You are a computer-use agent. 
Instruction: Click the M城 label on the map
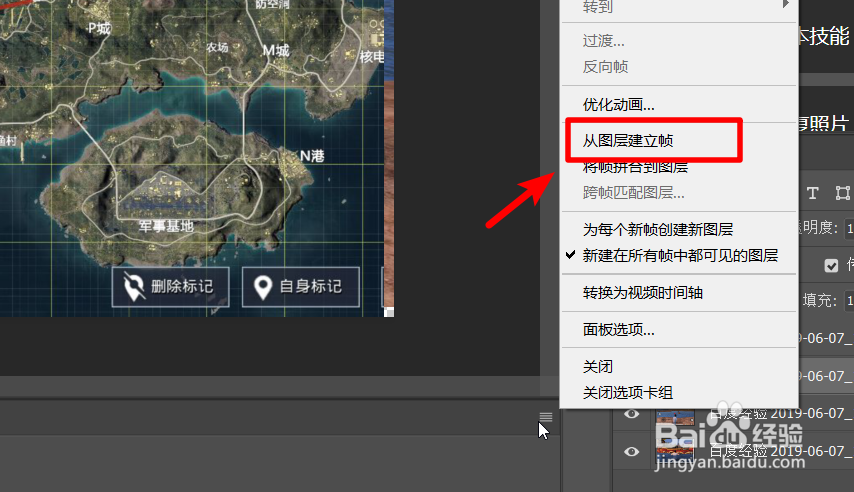coord(276,51)
